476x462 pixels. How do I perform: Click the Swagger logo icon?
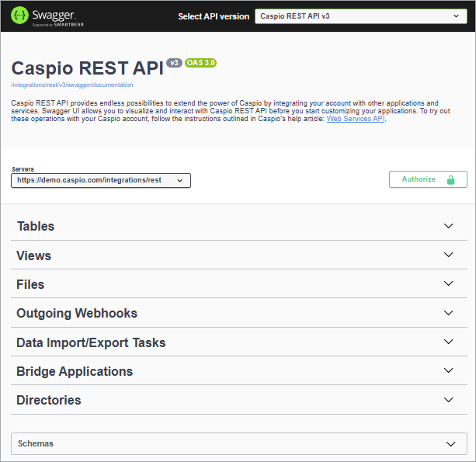19,15
